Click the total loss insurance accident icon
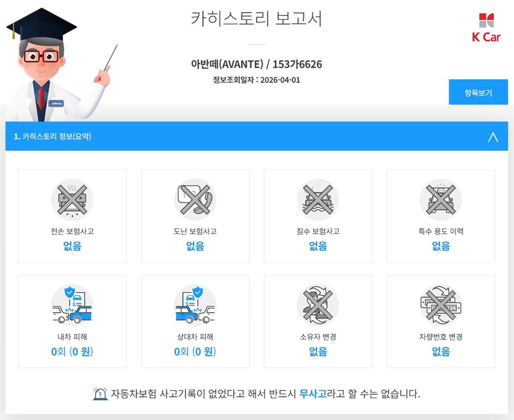Viewport: 514px width, 420px height. click(72, 199)
